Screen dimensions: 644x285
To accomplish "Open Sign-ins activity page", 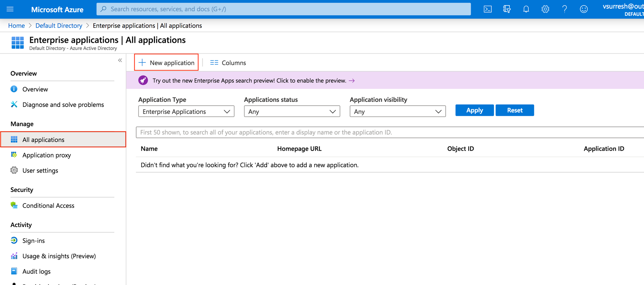I will click(33, 241).
